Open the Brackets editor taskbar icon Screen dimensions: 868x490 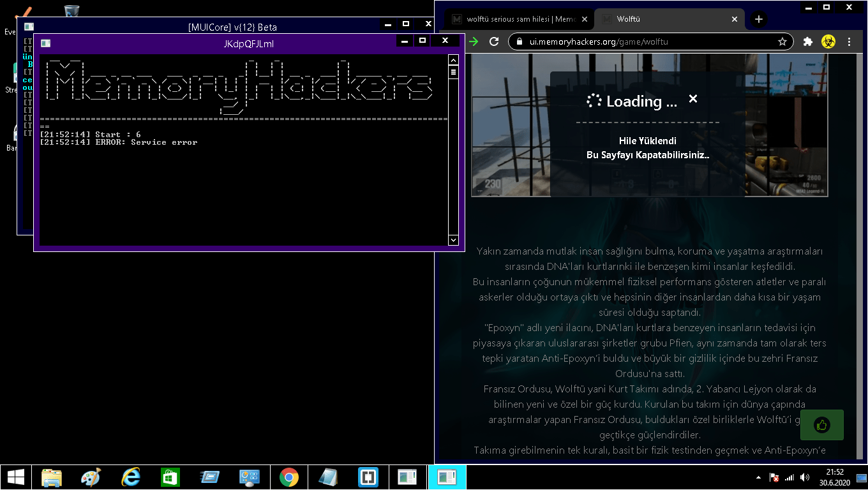click(368, 477)
